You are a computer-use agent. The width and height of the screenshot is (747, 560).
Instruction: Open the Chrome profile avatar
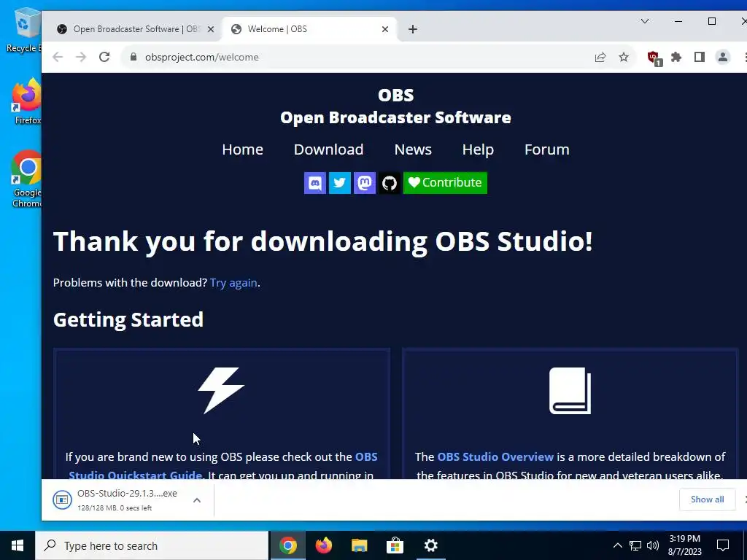point(723,57)
